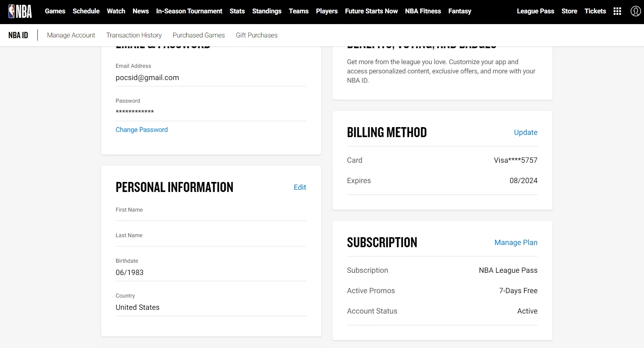
Task: Update the billing method
Action: click(526, 132)
